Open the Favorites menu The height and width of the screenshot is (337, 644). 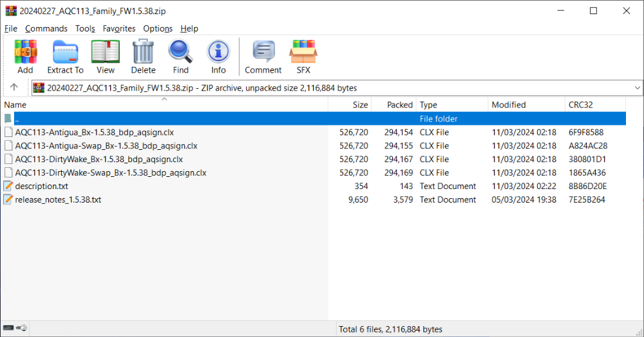119,28
